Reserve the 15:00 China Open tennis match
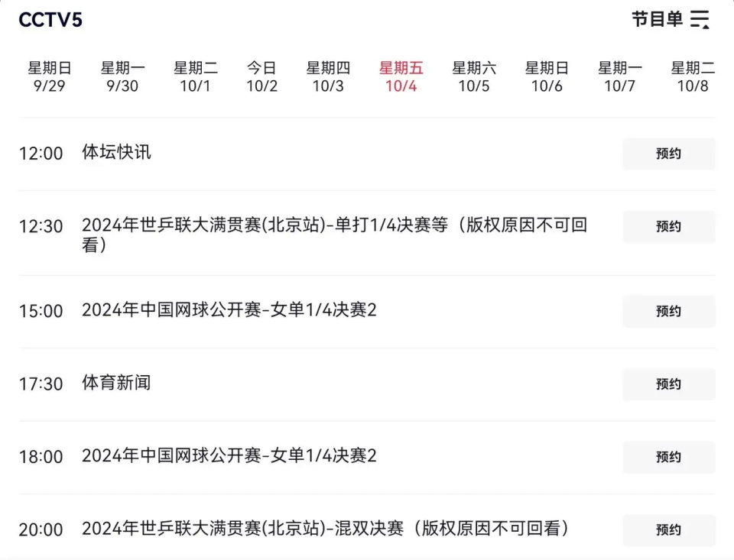Screen dimensions: 734x560 click(x=668, y=311)
